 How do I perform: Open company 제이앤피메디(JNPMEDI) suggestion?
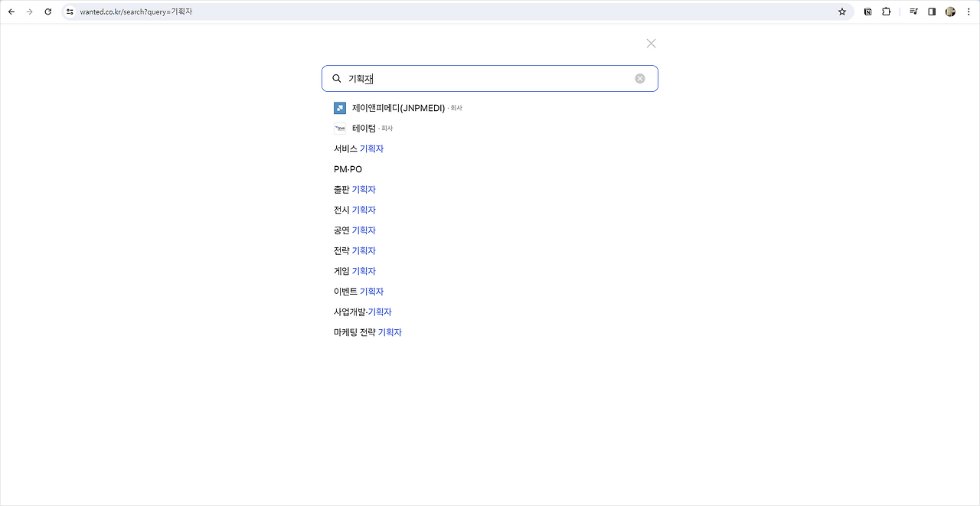click(398, 108)
